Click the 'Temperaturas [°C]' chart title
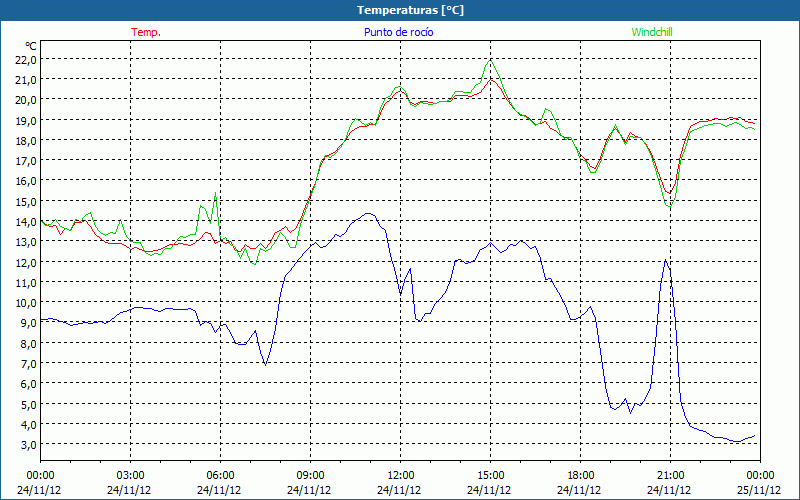Image resolution: width=800 pixels, height=500 pixels. click(410, 10)
